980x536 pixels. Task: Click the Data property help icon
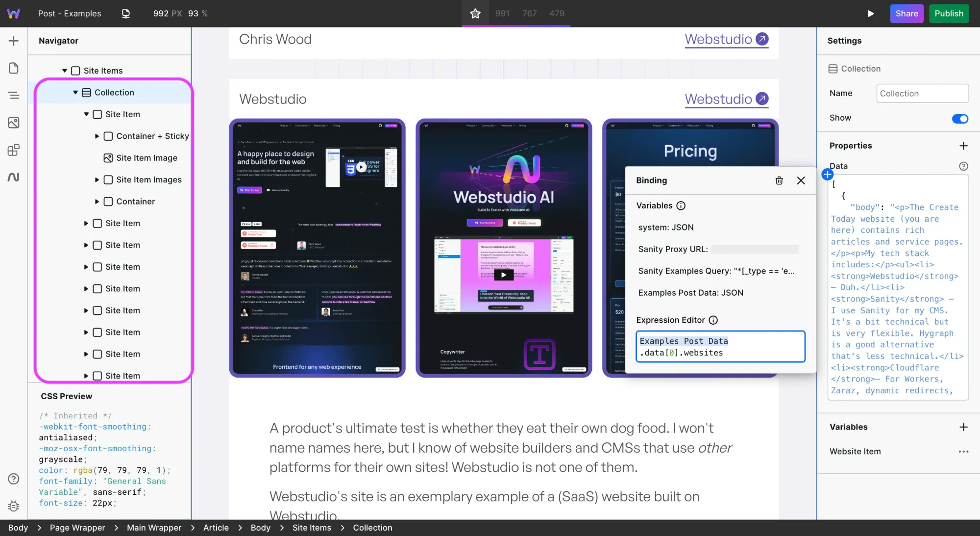coord(963,166)
